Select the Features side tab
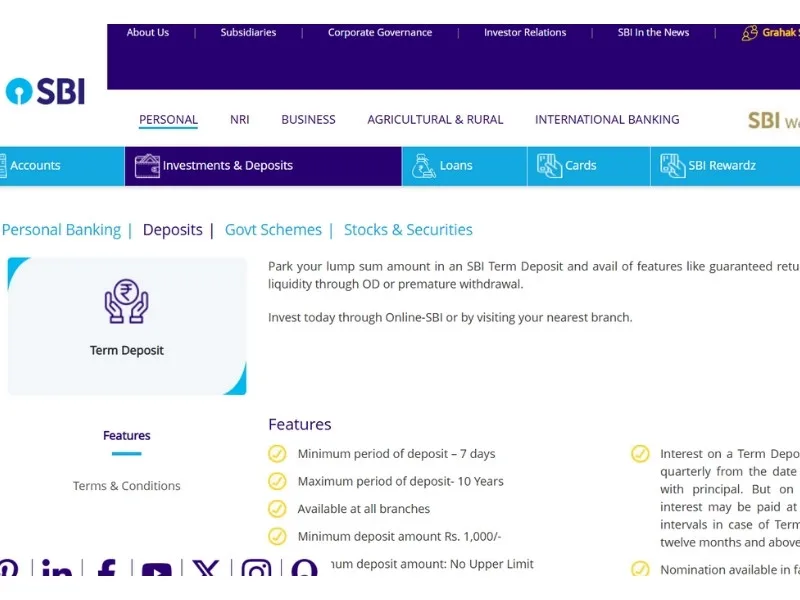The image size is (800, 600). (x=127, y=435)
